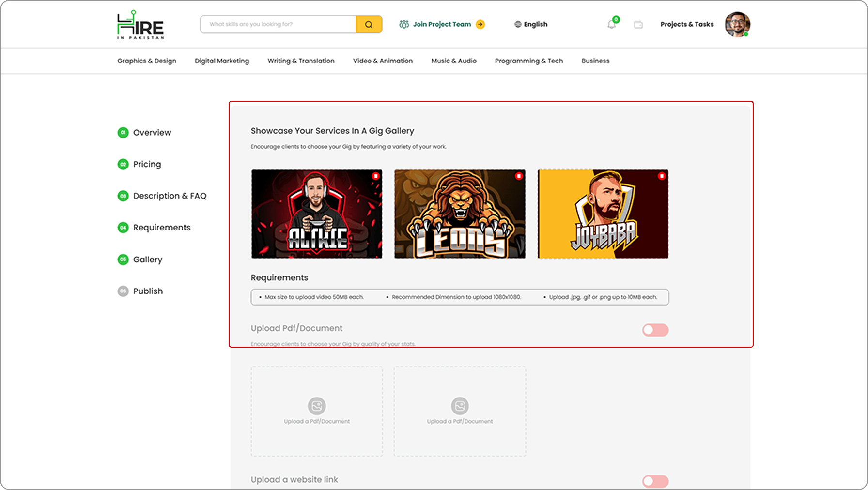
Task: Open Programming & Tech category
Action: click(529, 61)
